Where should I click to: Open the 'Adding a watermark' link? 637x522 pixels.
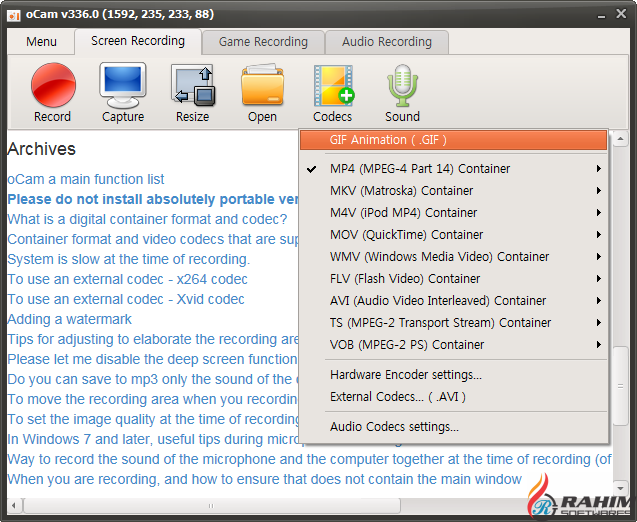[x=69, y=319]
